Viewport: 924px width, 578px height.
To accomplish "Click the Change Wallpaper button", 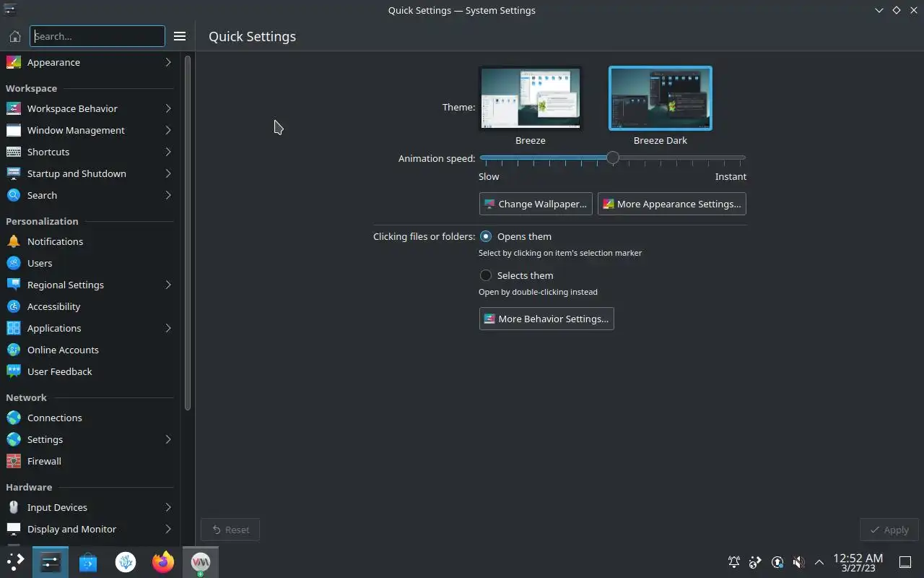I will 536,204.
